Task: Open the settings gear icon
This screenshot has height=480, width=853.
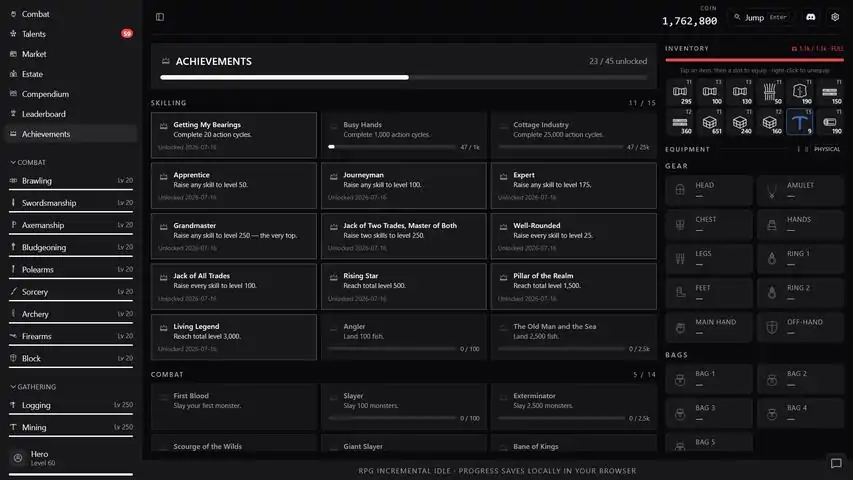Action: coord(835,17)
